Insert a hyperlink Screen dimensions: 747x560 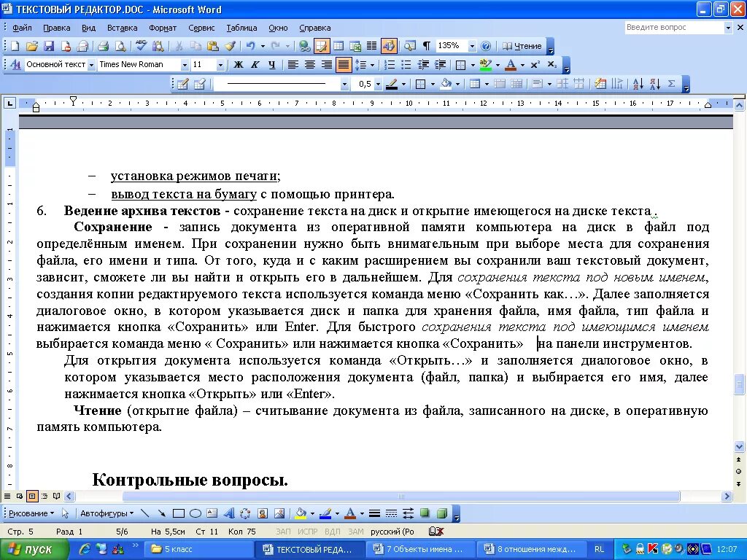[x=304, y=46]
